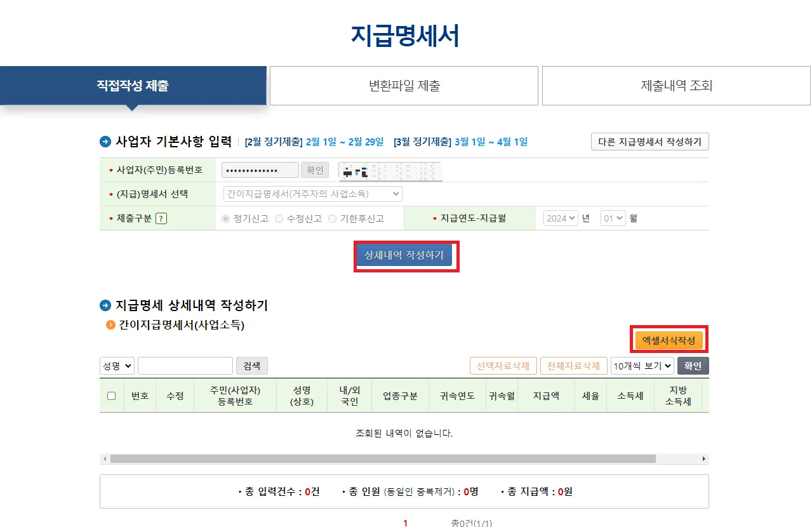Open the 간이지급명세서 명세서 선택 dropdown
The image size is (812, 527).
(312, 194)
